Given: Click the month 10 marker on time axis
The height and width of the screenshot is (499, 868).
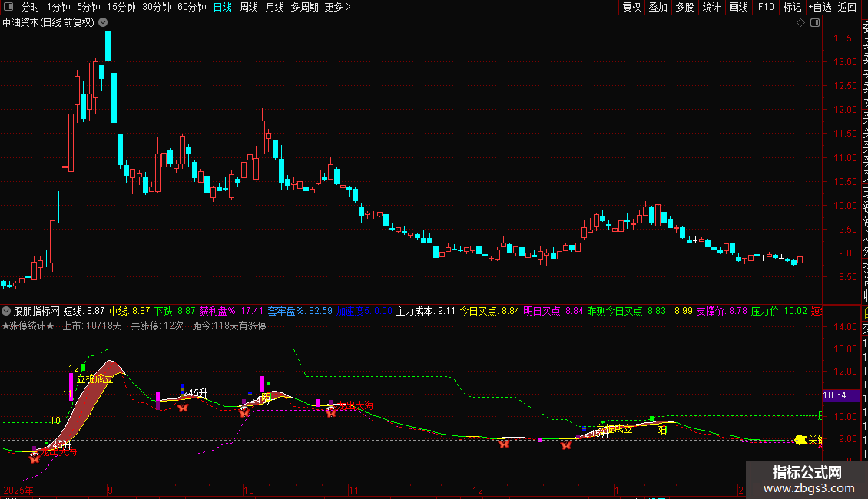Looking at the screenshot, I should click(x=249, y=490).
